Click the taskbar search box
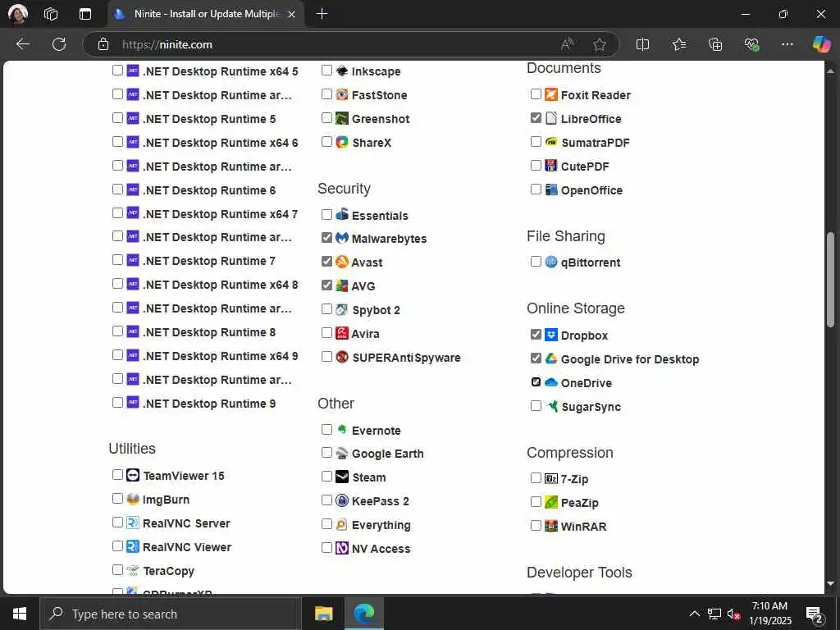840x630 pixels. point(171,614)
